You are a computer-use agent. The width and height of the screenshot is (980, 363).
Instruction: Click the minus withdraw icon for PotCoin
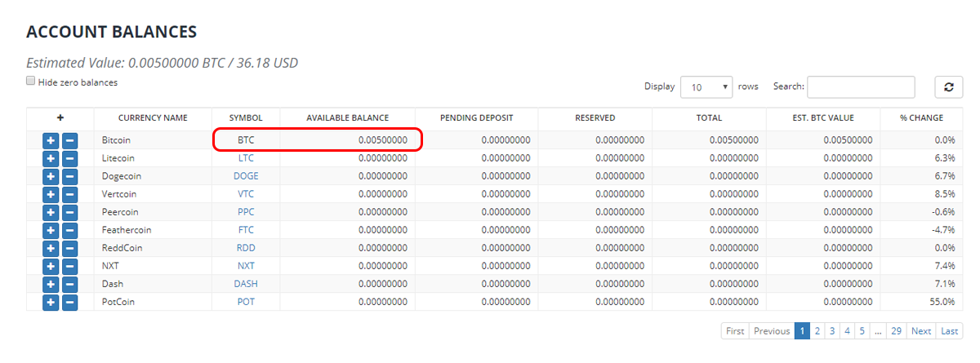(69, 302)
